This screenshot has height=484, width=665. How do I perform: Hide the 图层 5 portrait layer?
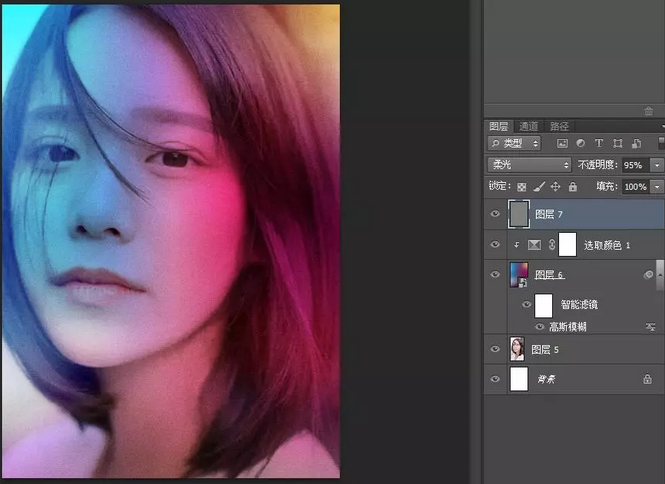pyautogui.click(x=495, y=349)
